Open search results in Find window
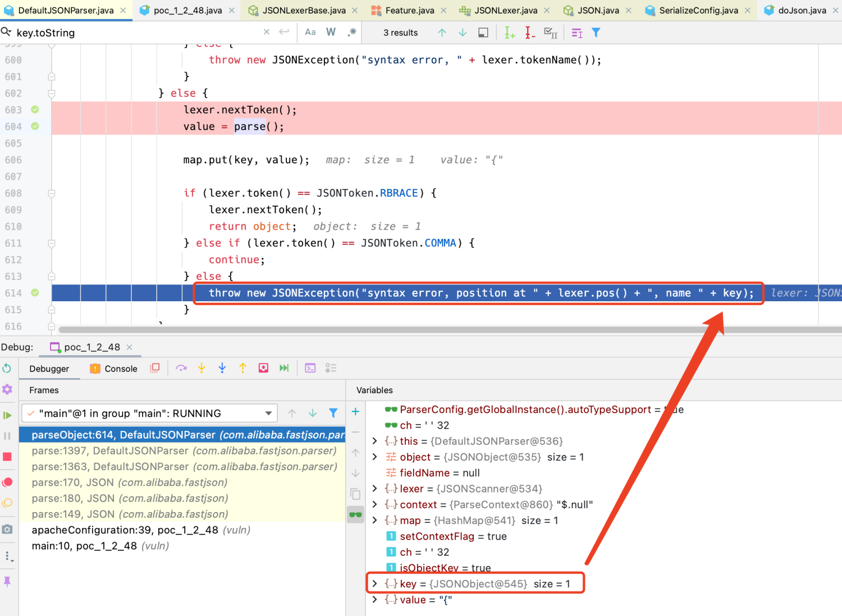The width and height of the screenshot is (842, 616). [x=483, y=33]
